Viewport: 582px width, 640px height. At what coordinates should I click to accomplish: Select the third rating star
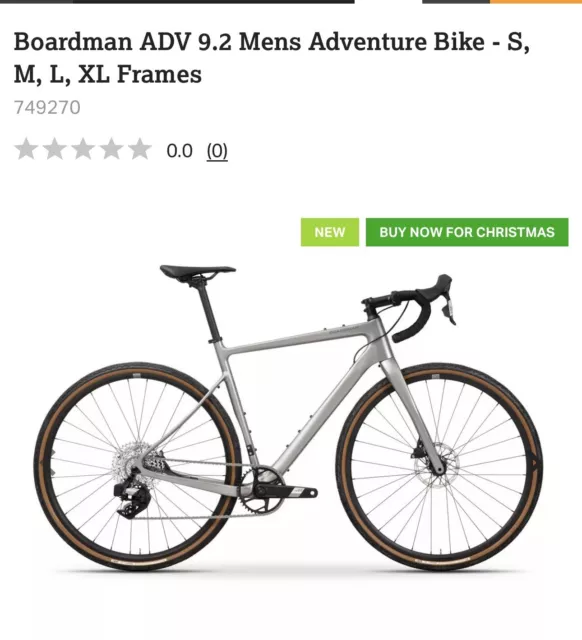[x=83, y=149]
